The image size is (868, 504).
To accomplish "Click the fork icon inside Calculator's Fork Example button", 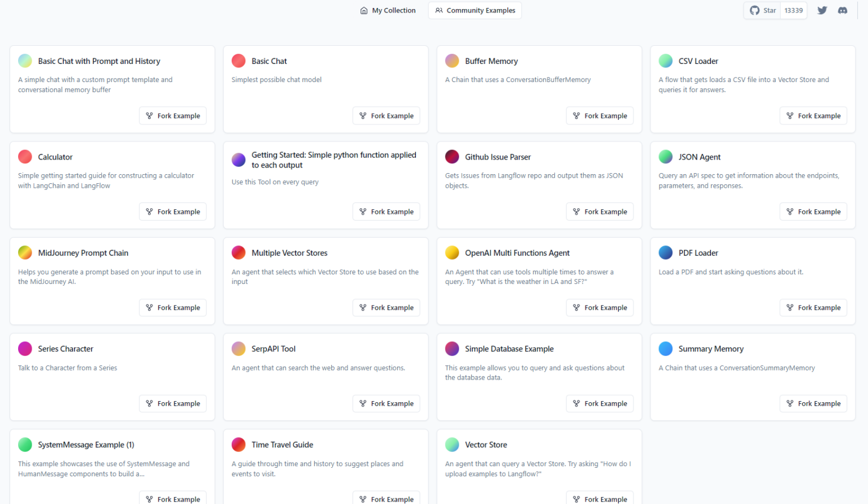I will click(150, 211).
